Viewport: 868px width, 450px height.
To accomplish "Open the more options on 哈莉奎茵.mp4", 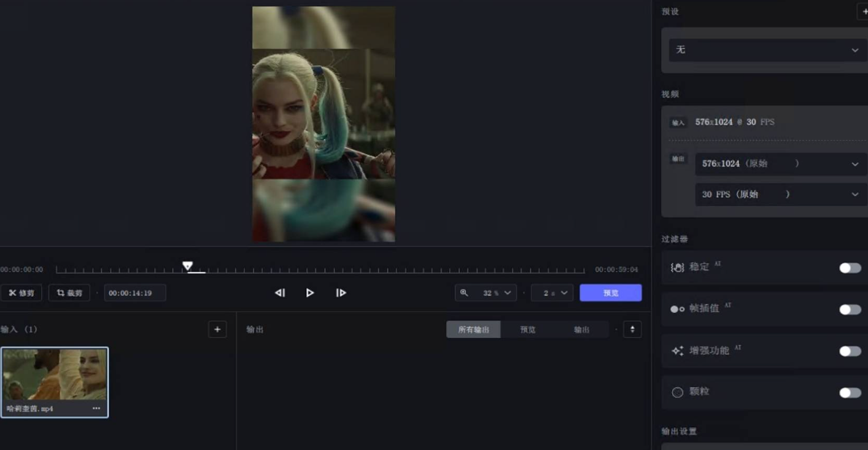I will tap(96, 408).
